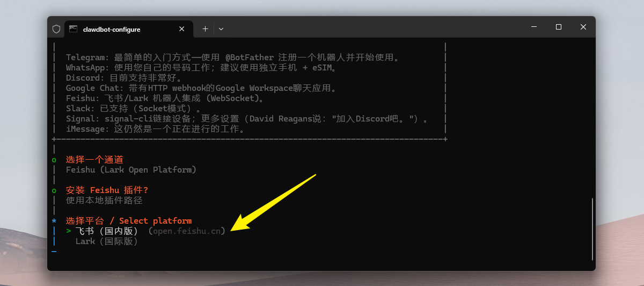644x286 pixels.
Task: Click the Feishu (Lark Open Platform) answer text
Action: click(x=131, y=170)
